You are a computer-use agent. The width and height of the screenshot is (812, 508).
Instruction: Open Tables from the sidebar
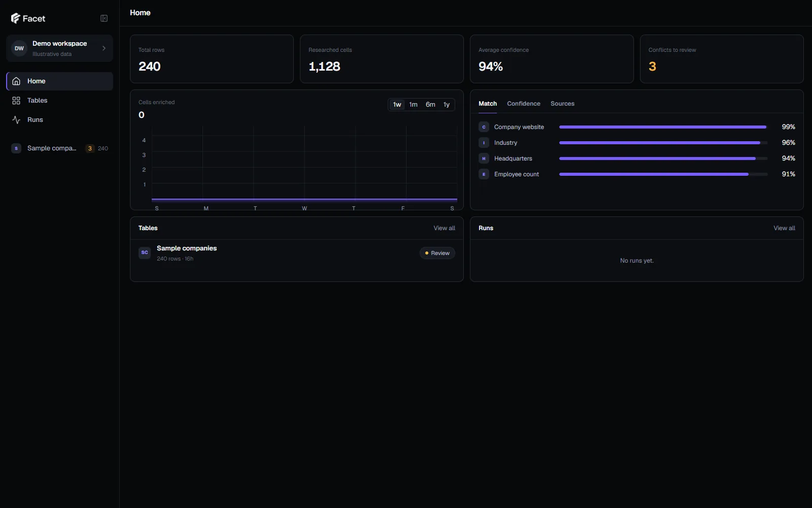[x=59, y=101]
